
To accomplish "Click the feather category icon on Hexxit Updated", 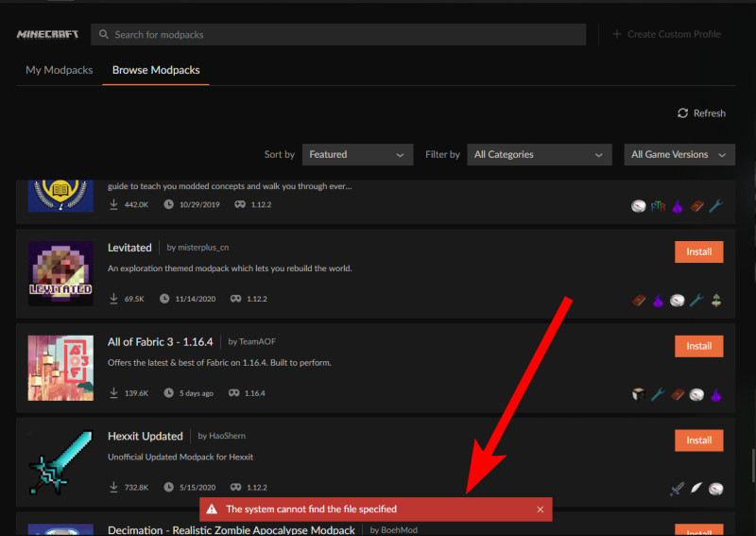I will pos(696,489).
